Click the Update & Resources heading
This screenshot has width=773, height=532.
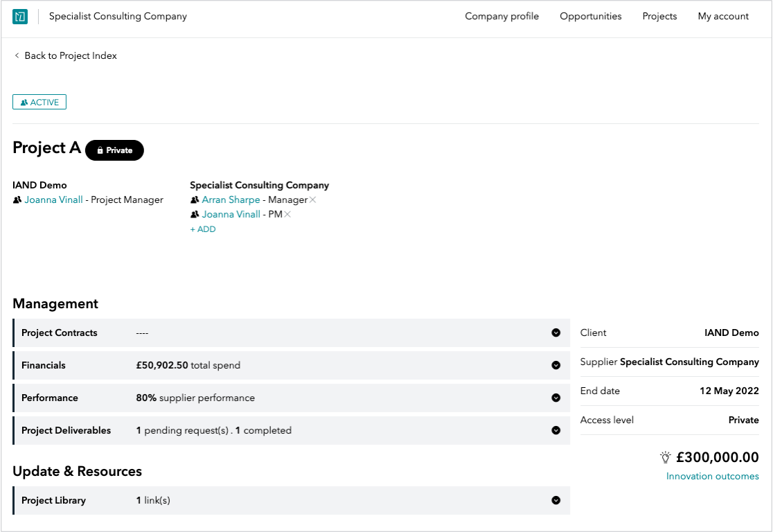(x=78, y=471)
